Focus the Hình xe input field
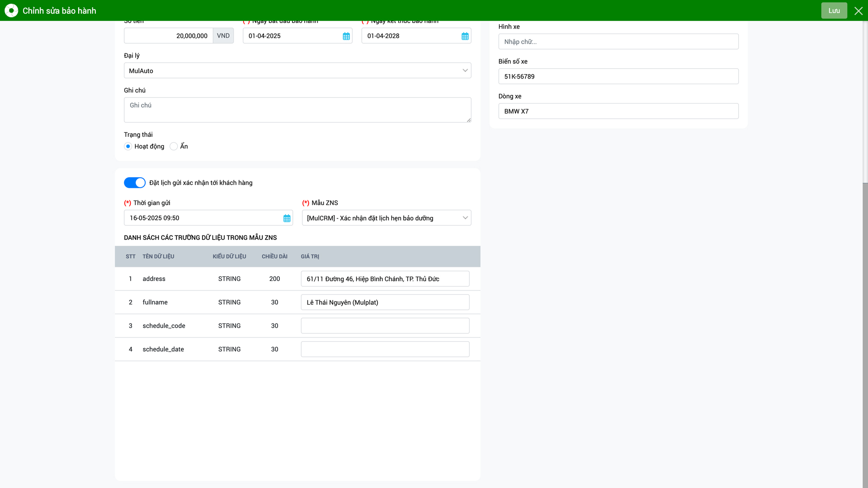This screenshot has width=868, height=488. (x=618, y=42)
